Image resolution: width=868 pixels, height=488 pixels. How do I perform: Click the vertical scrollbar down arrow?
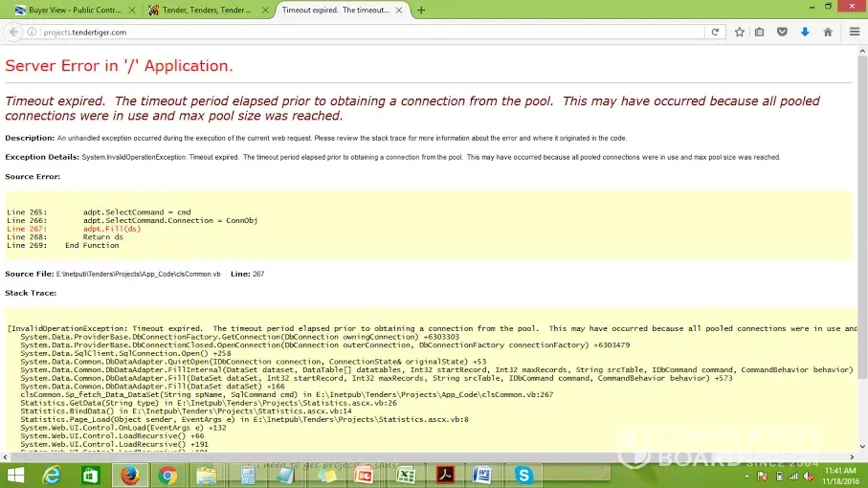click(861, 445)
